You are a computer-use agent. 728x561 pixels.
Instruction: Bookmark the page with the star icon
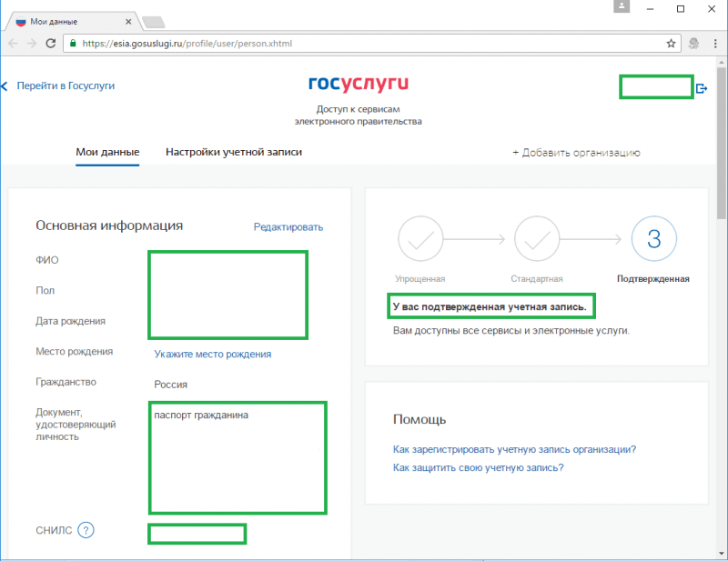(672, 43)
